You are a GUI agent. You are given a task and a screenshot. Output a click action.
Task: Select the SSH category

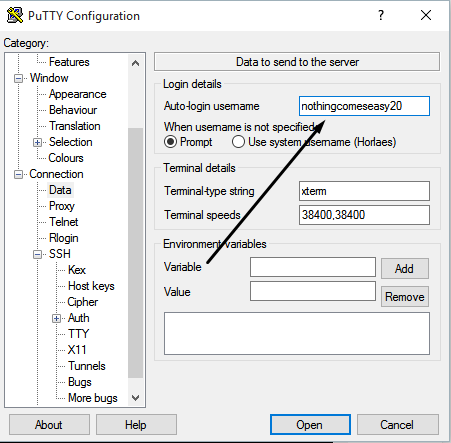click(x=60, y=254)
